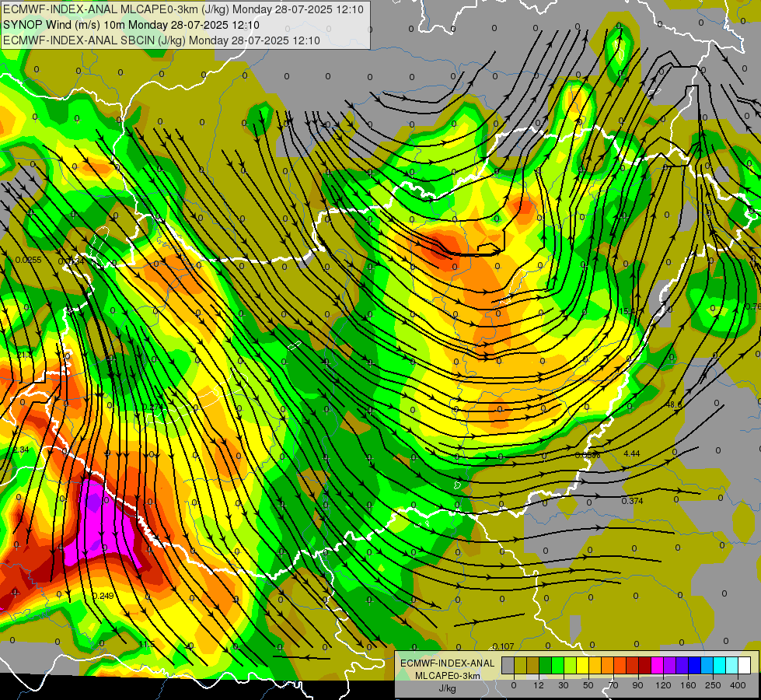The image size is (761, 700).
Task: Click legend unit 'J/kg'
Action: 448,688
